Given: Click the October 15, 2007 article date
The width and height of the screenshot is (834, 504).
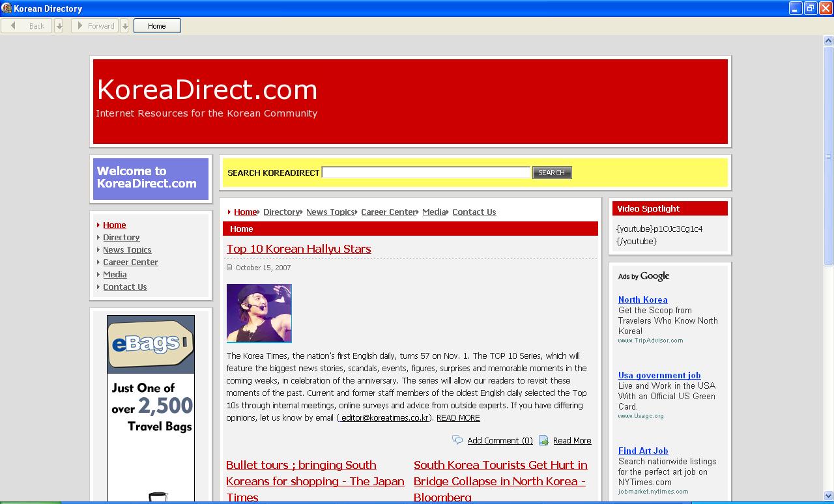Looking at the screenshot, I should [x=263, y=268].
